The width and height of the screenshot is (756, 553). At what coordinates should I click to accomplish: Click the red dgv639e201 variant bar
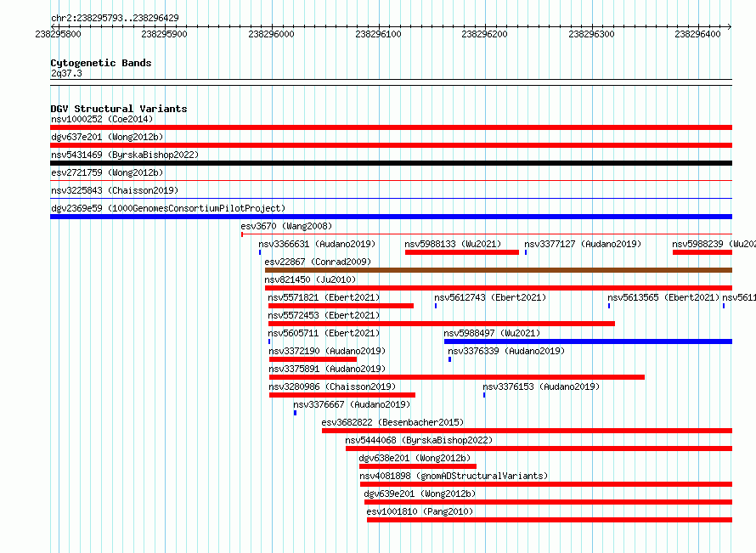[x=548, y=502]
